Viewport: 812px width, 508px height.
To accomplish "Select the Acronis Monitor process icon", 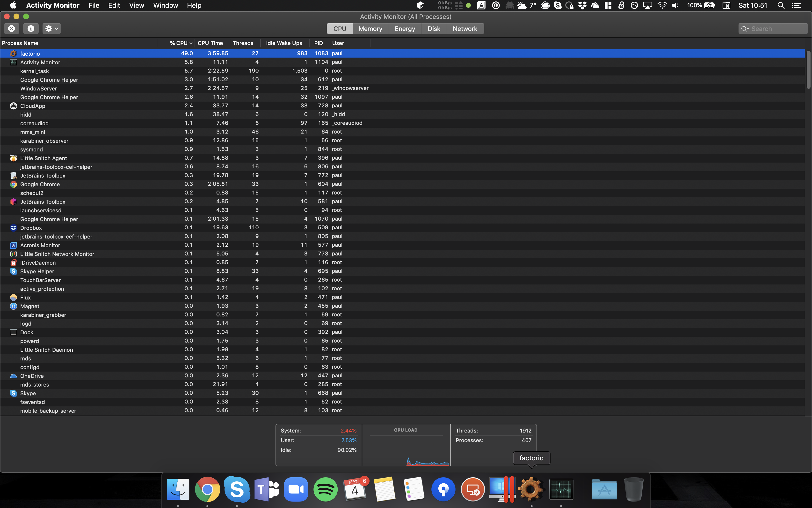I will tap(14, 245).
